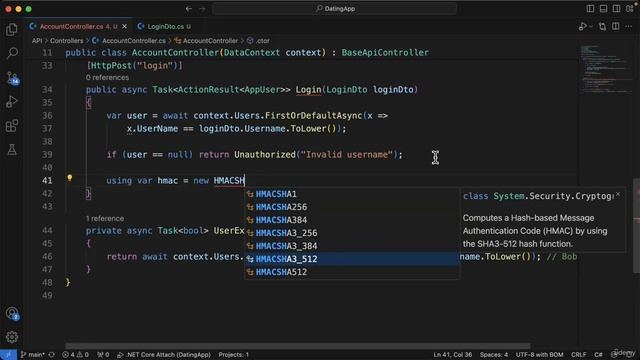Click the 'Projects: 1' status bar entry
640x360 pixels.
[x=233, y=355]
